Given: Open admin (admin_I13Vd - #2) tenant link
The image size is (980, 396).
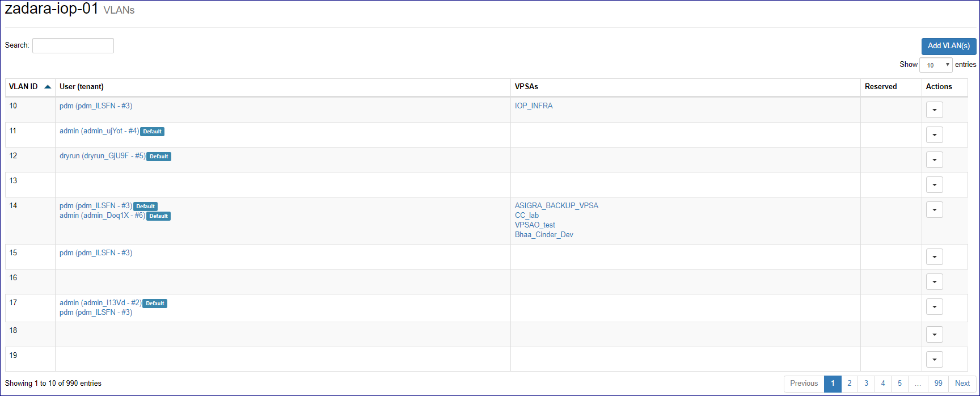Looking at the screenshot, I should [100, 303].
